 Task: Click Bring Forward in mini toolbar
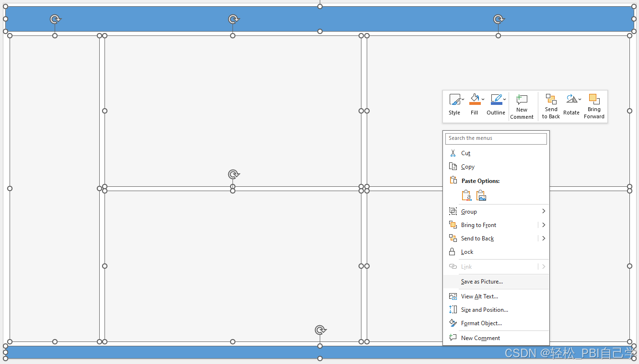click(594, 106)
